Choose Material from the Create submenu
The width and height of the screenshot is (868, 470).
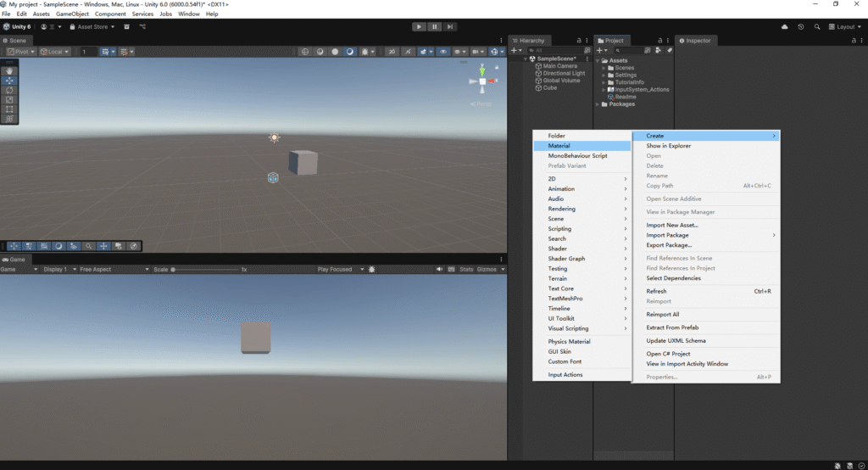(x=581, y=146)
